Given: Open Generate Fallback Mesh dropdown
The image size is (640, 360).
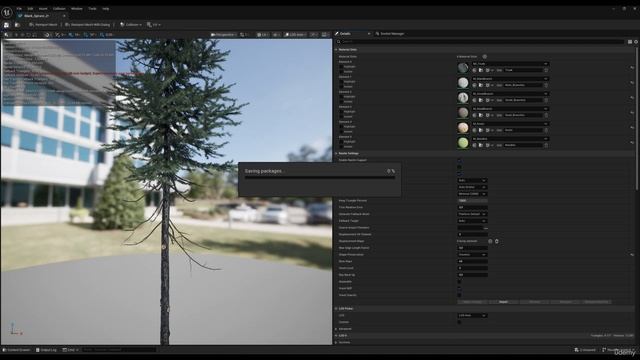Looking at the screenshot, I should pos(472,214).
